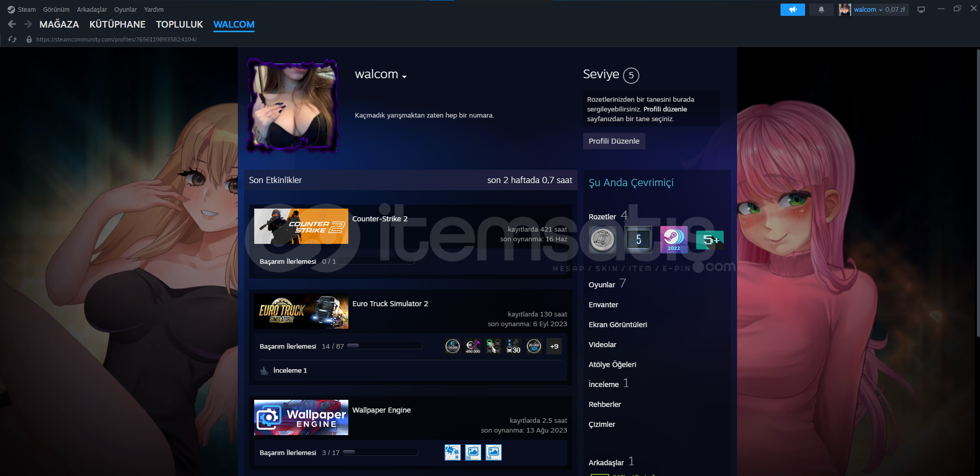View the 450.000 euro achievement icon
Screen dimensions: 980x476
pyautogui.click(x=473, y=346)
